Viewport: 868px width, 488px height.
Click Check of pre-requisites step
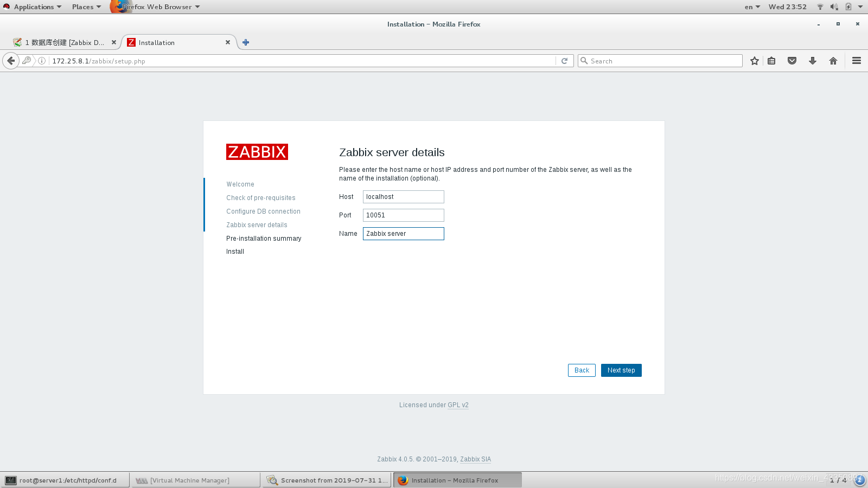pos(261,198)
